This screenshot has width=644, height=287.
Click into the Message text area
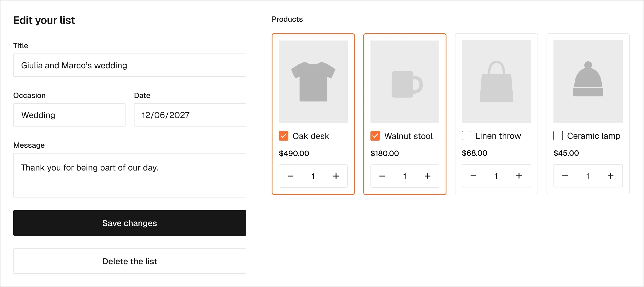[130, 175]
